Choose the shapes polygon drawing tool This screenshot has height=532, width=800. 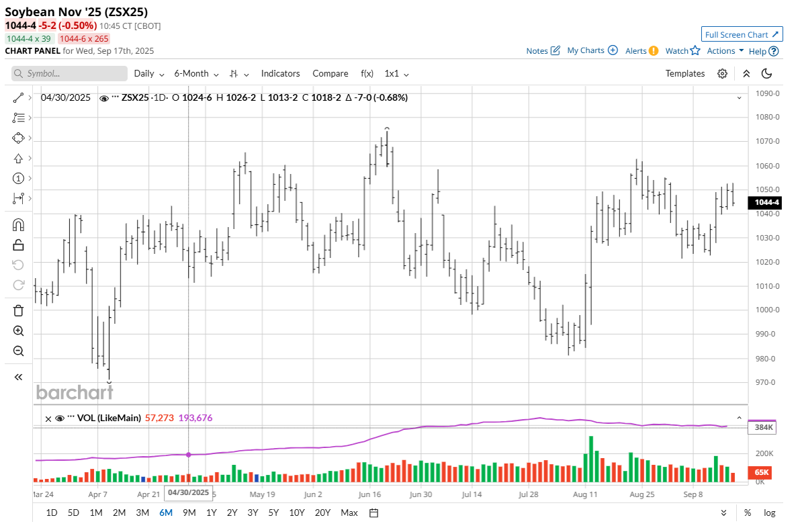point(18,138)
